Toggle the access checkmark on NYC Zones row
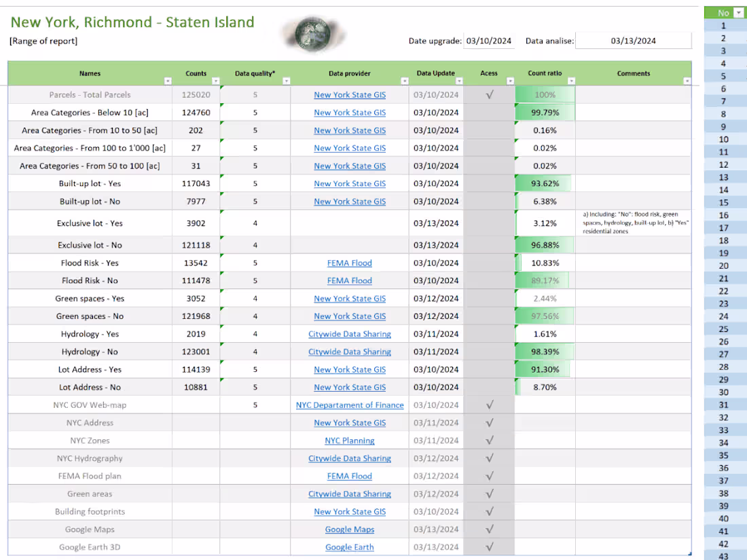The height and width of the screenshot is (560, 747). 490,441
